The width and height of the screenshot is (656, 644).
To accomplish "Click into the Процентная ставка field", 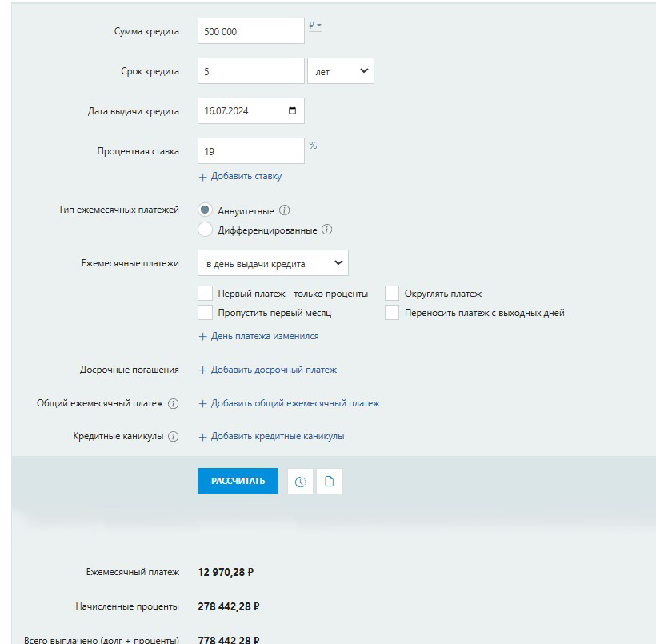I will 251,151.
